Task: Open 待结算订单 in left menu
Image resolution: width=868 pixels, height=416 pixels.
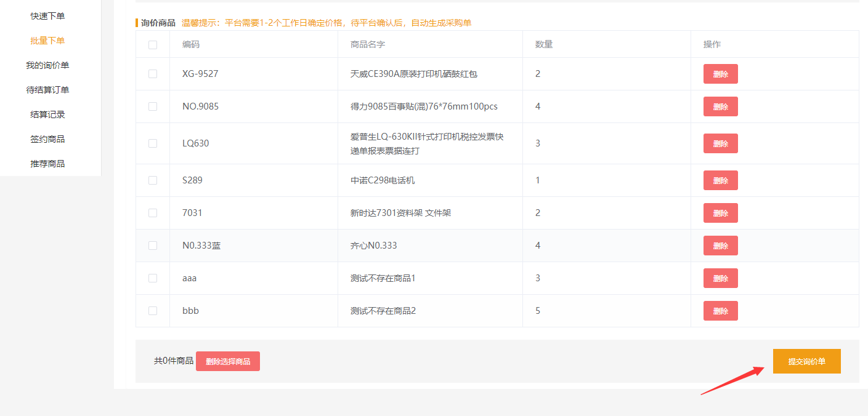Action: tap(47, 90)
